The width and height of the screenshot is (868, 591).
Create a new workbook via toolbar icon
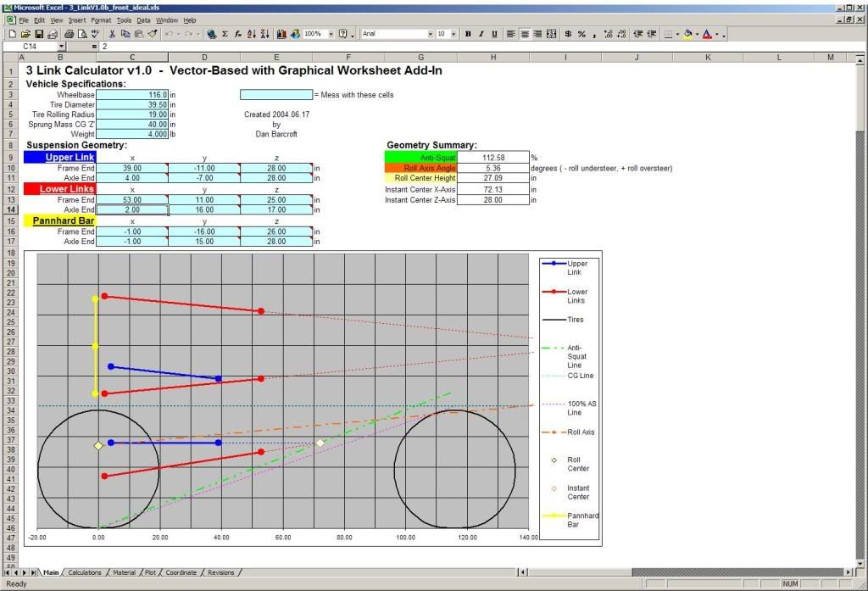point(12,34)
